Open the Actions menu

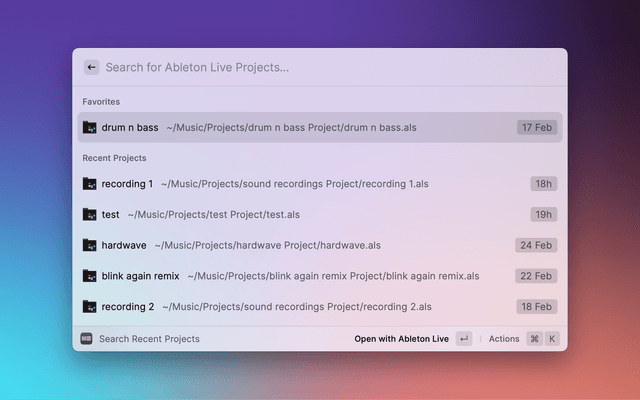(x=504, y=339)
